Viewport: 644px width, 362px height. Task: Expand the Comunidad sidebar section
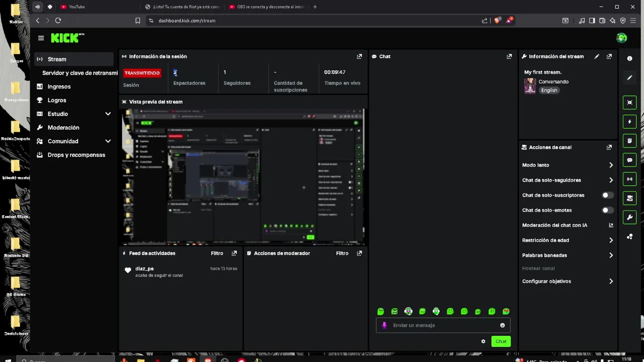point(108,141)
